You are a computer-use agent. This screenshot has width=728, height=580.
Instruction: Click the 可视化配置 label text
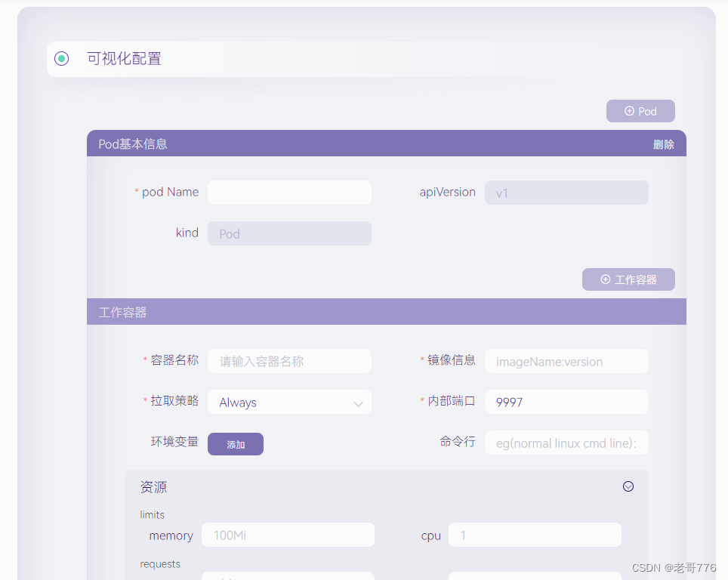tap(124, 58)
